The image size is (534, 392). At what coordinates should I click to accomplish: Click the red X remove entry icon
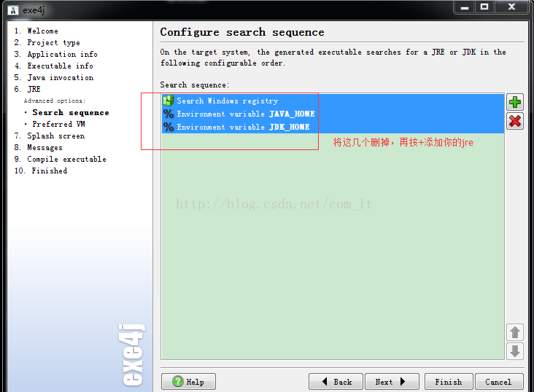click(515, 121)
